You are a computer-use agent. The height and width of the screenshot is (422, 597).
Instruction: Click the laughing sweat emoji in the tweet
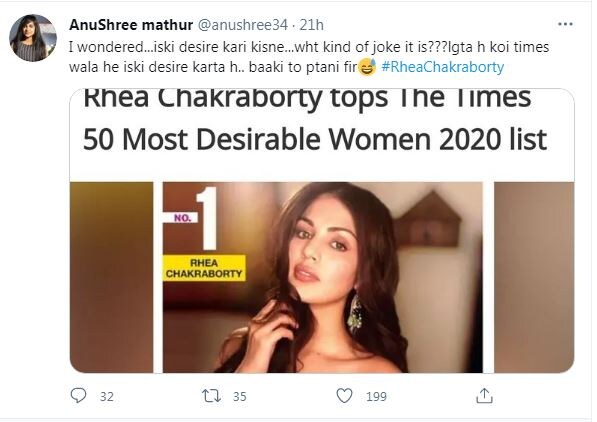367,67
